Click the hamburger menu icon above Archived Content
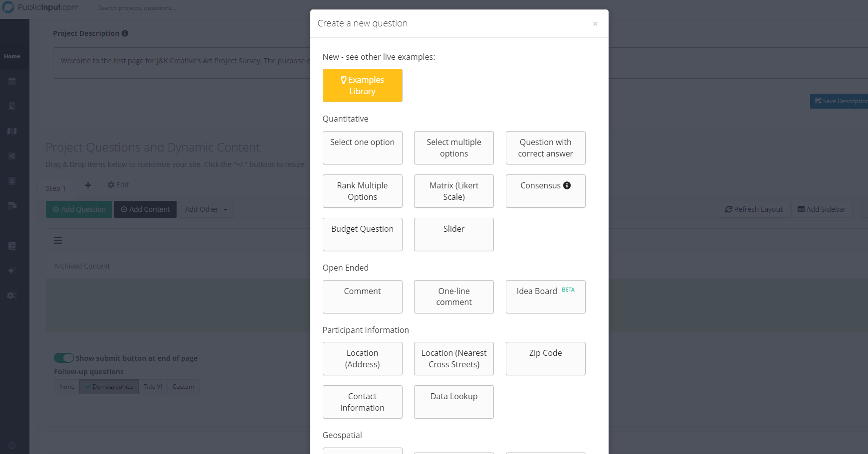 [58, 240]
